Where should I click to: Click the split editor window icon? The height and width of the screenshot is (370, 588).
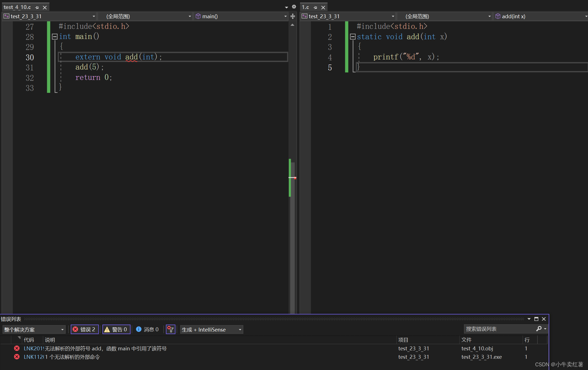(293, 16)
